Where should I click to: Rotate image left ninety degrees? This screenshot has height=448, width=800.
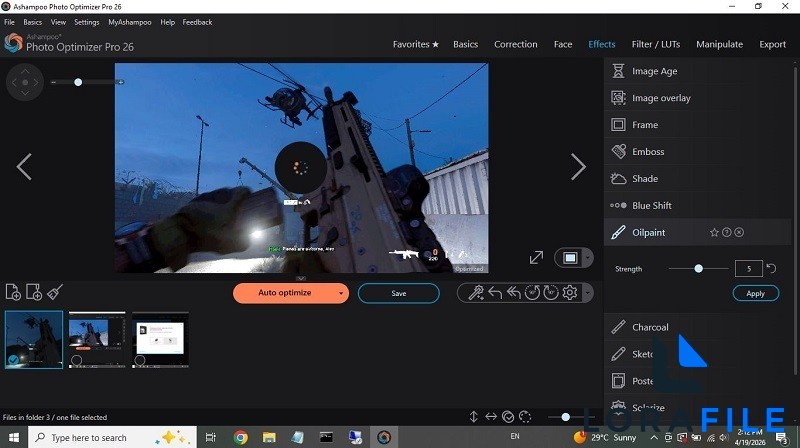(532, 293)
